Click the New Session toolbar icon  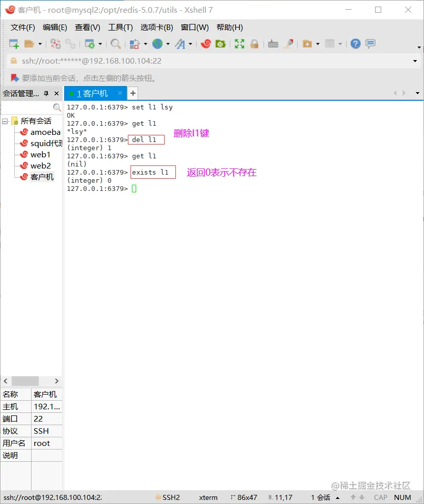[14, 44]
